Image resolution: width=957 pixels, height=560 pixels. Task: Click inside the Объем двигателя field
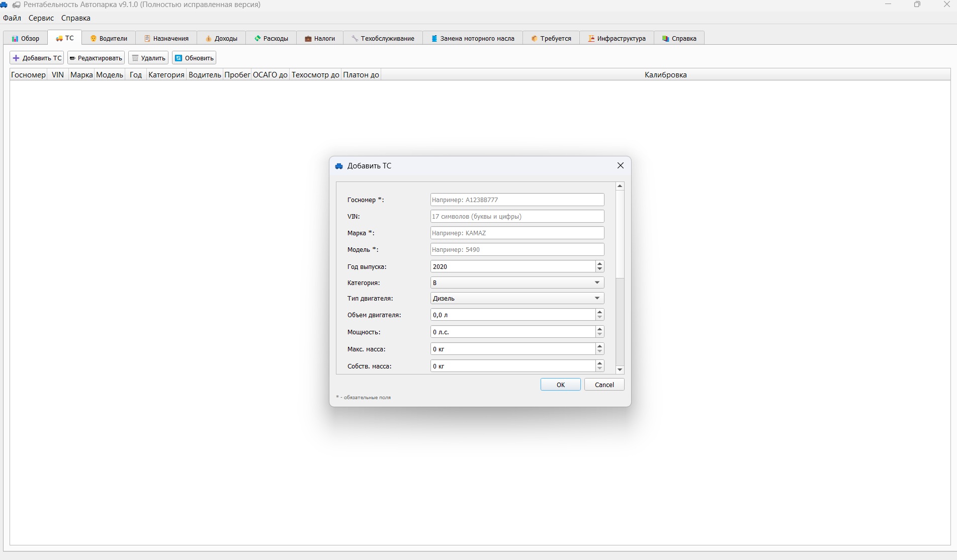point(513,315)
